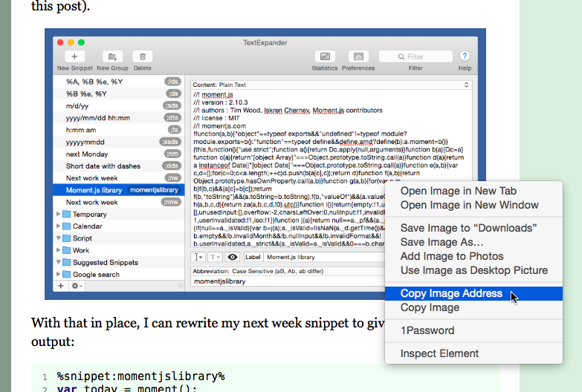The height and width of the screenshot is (392, 582).
Task: Expand the Calendar group
Action: 58,226
